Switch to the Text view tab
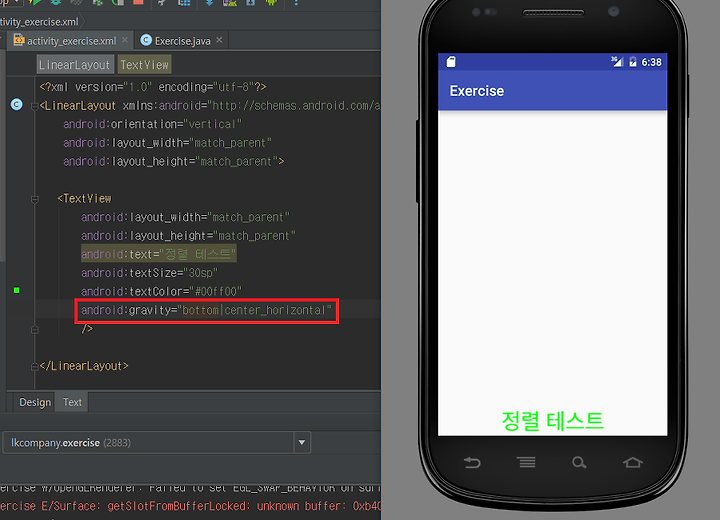The height and width of the screenshot is (520, 720). pyautogui.click(x=72, y=402)
